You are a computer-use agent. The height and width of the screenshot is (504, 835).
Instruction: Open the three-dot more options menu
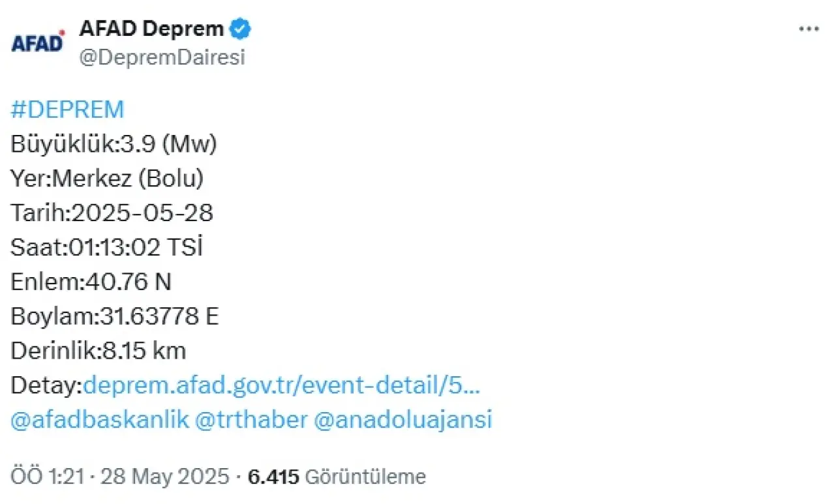pos(809,29)
